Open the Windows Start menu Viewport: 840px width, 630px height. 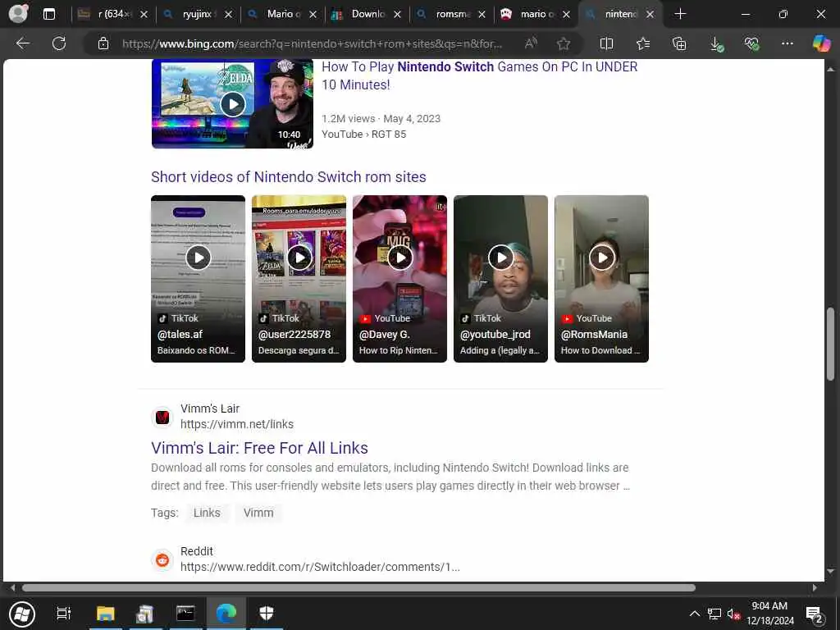coord(22,614)
